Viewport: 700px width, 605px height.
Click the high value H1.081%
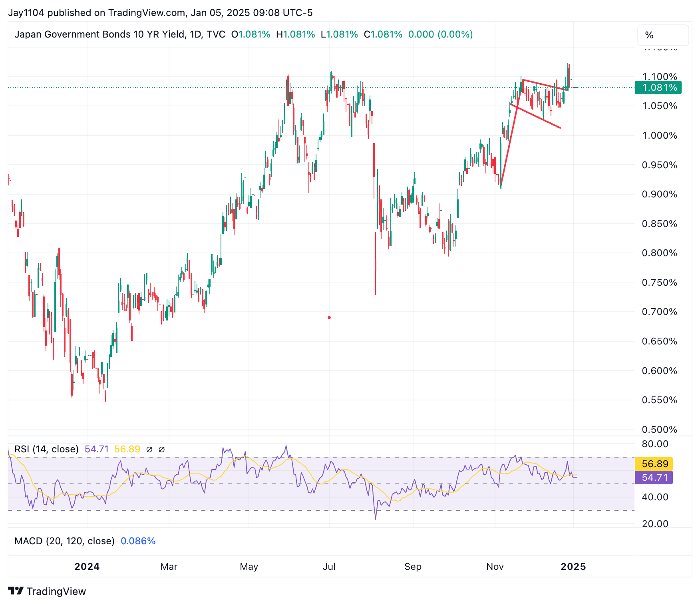pyautogui.click(x=296, y=34)
